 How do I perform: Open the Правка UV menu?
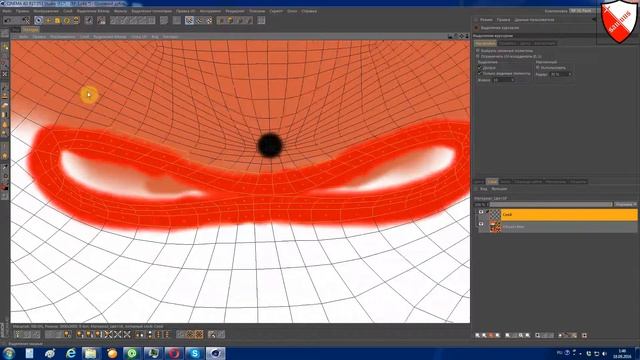click(x=186, y=11)
